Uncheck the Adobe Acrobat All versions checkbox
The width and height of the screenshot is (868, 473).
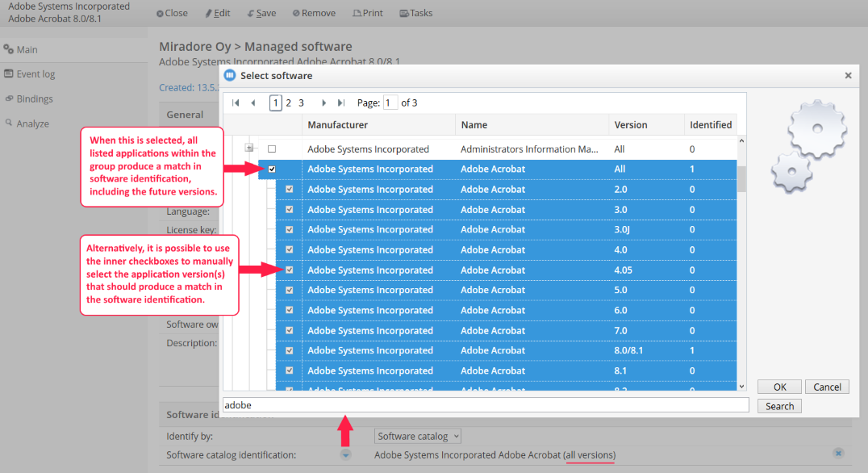click(272, 169)
